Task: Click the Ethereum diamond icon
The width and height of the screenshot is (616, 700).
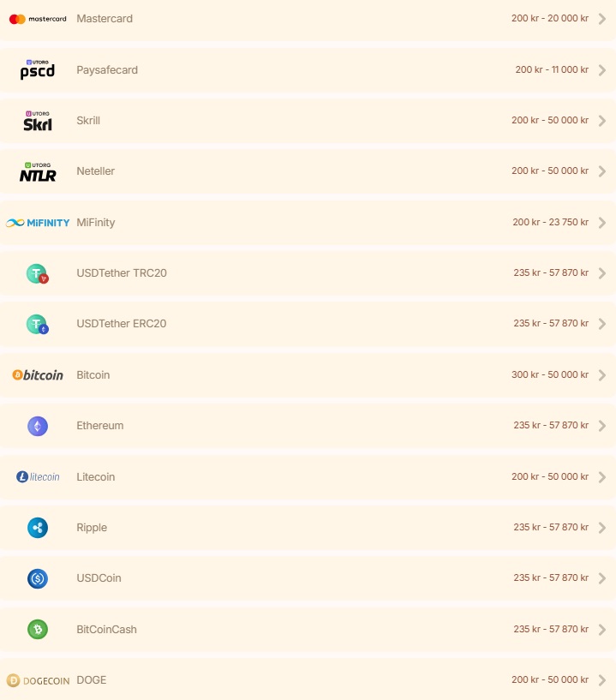Action: pyautogui.click(x=37, y=426)
